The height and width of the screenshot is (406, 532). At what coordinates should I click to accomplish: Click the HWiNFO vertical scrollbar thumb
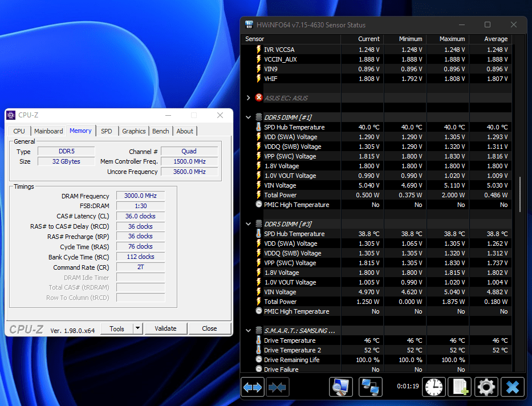(520, 194)
